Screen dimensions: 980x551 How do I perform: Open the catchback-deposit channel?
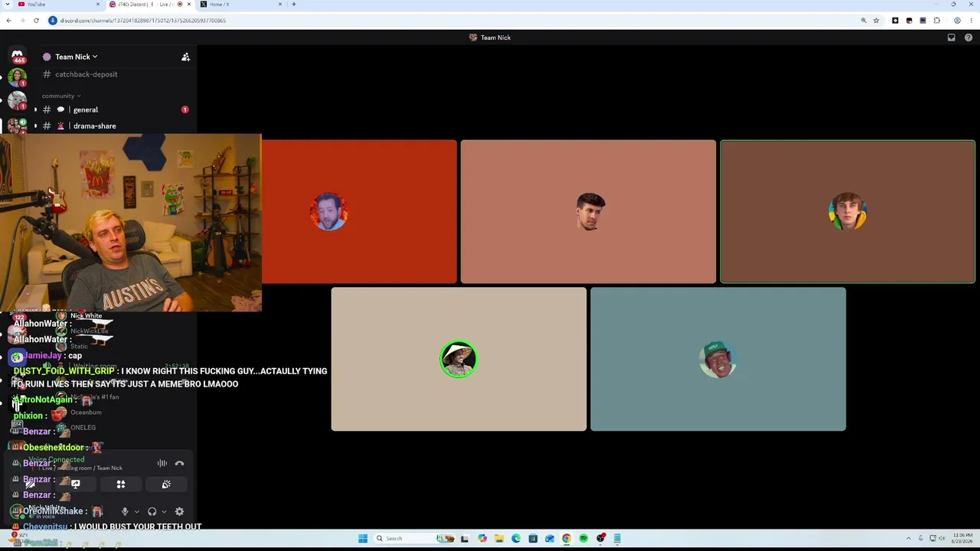coord(86,74)
